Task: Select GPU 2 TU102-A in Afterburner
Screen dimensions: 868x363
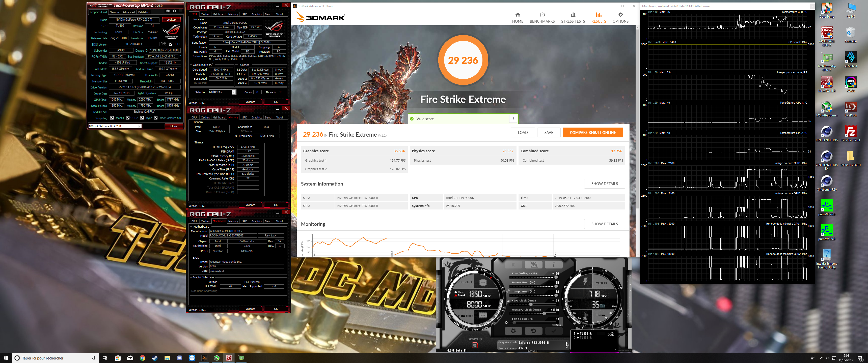Action: point(583,337)
